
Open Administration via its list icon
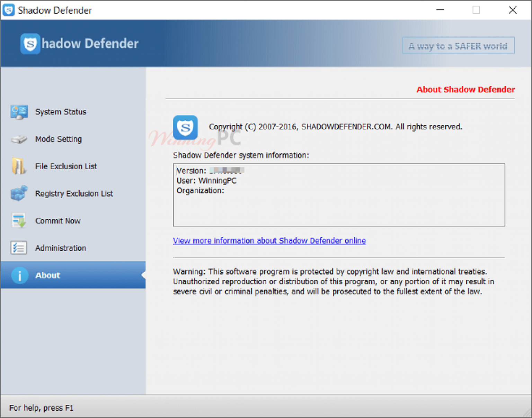pyautogui.click(x=19, y=248)
